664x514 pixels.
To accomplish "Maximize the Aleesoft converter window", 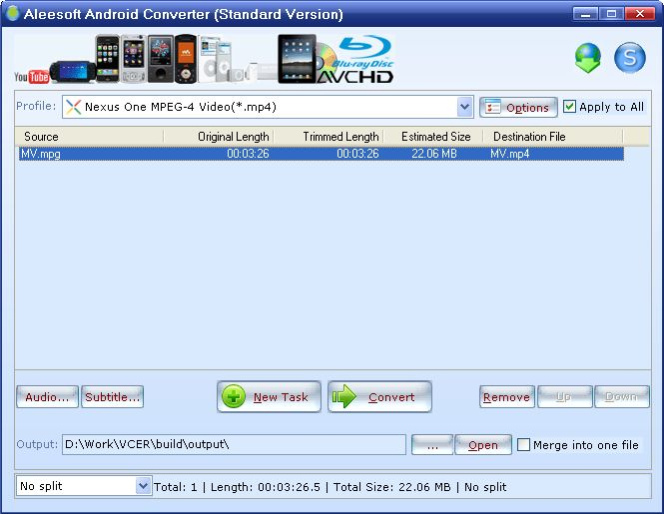I will click(611, 14).
